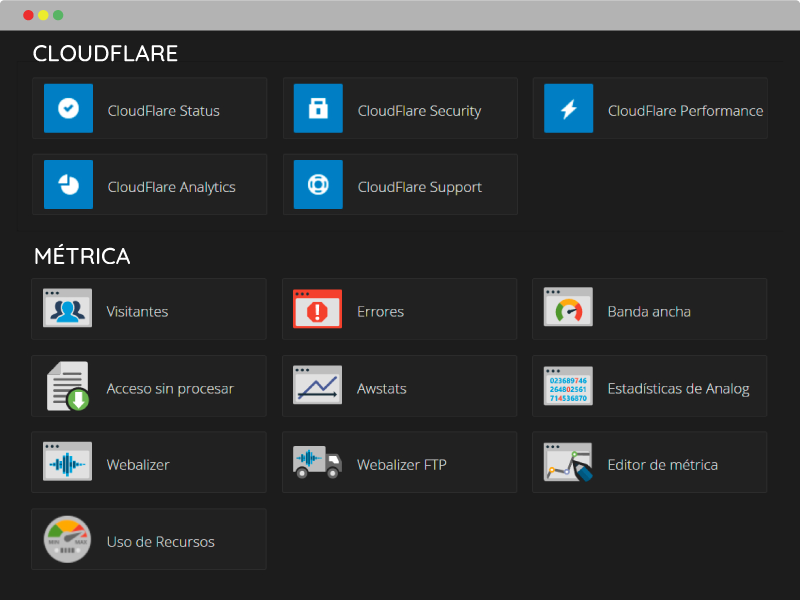Go to the Estadísticas de Analog link
The height and width of the screenshot is (600, 800).
[678, 389]
